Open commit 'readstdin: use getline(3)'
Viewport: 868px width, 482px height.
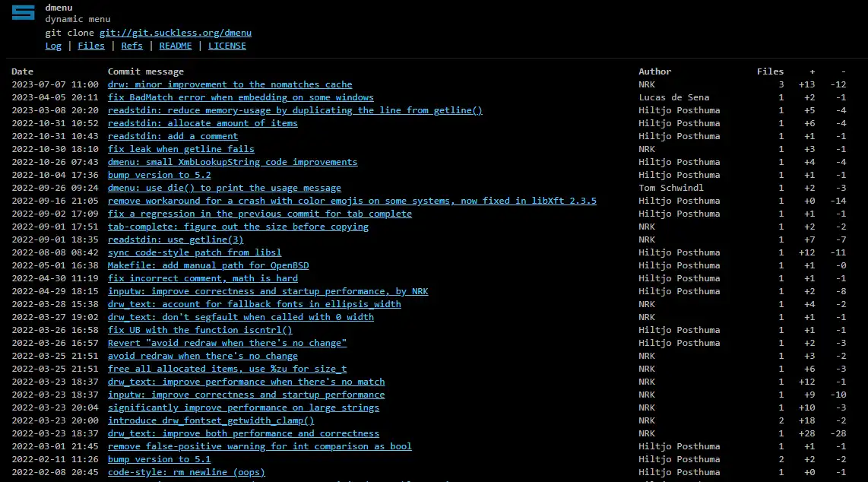coord(176,239)
